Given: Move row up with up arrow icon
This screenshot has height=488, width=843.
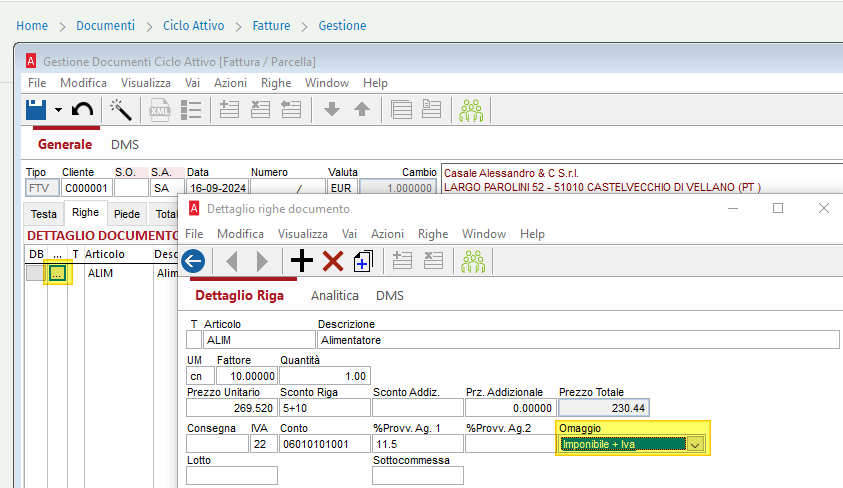Looking at the screenshot, I should 362,110.
